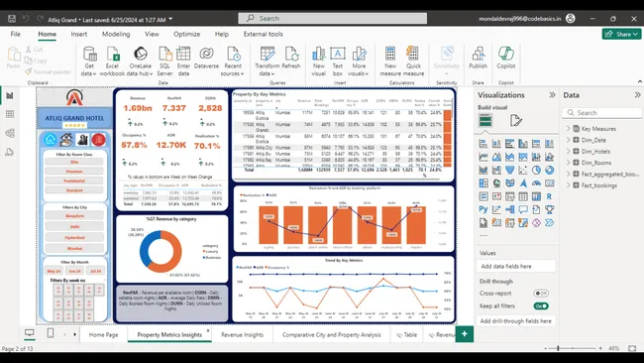Click the Share button
The image size is (644, 363).
pyautogui.click(x=621, y=34)
